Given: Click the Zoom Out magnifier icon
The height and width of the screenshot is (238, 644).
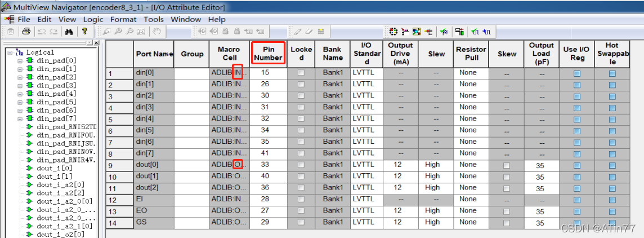Looking at the screenshot, I should 129,31.
